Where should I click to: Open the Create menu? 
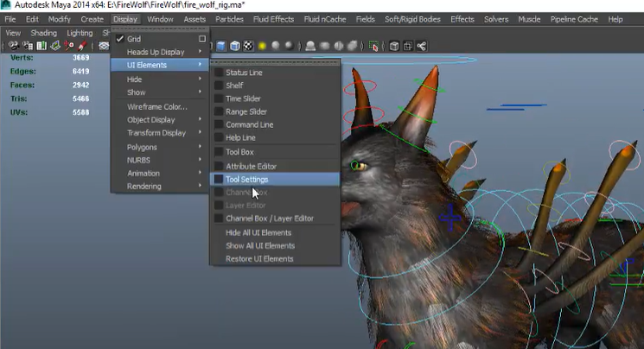point(92,19)
